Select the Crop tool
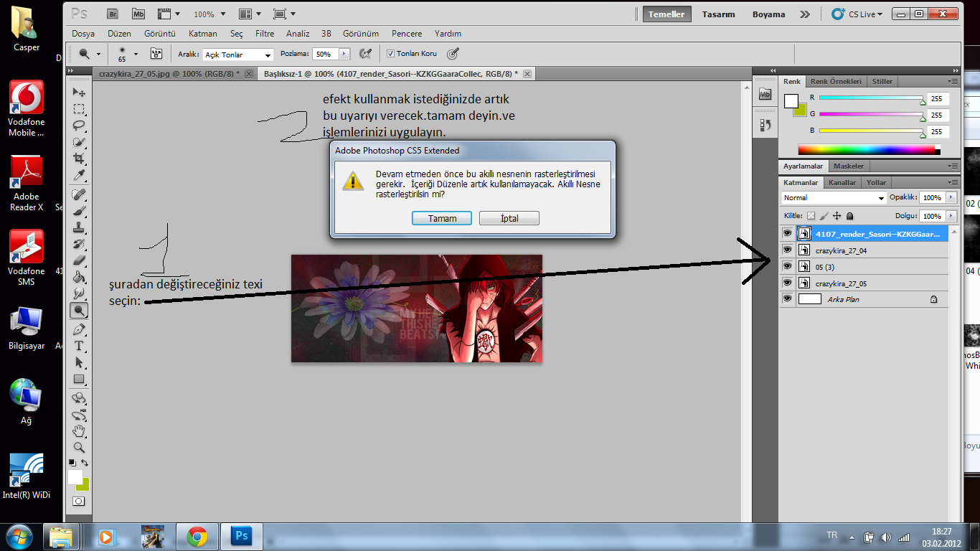 click(79, 159)
